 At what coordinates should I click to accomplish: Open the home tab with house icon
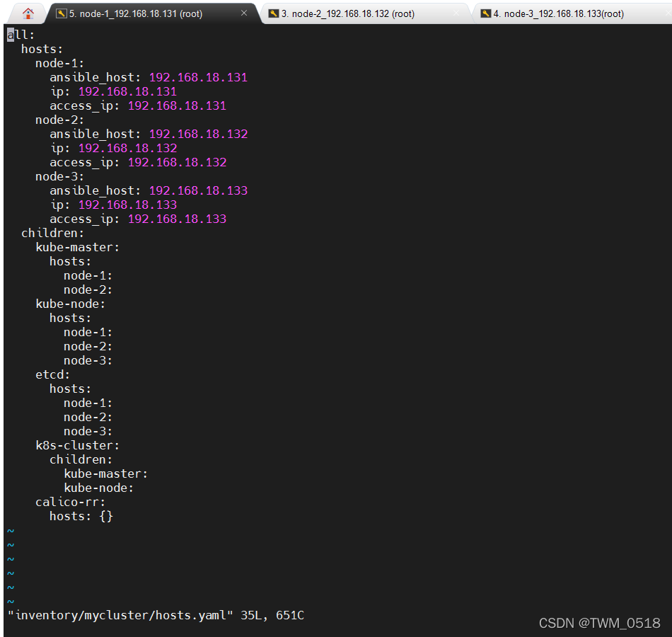point(28,13)
